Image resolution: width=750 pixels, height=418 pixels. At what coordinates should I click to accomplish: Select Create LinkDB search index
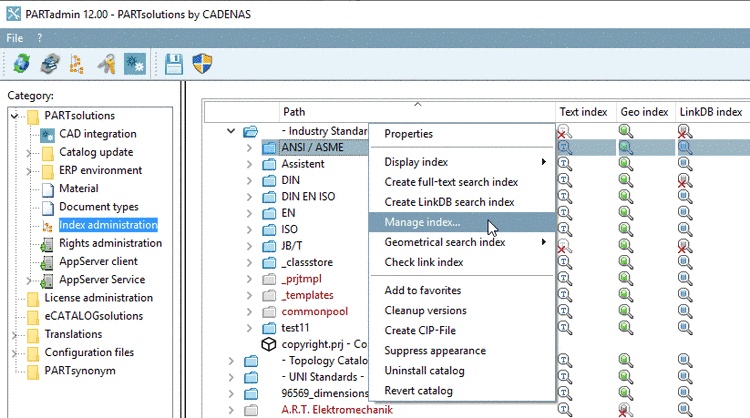462,202
